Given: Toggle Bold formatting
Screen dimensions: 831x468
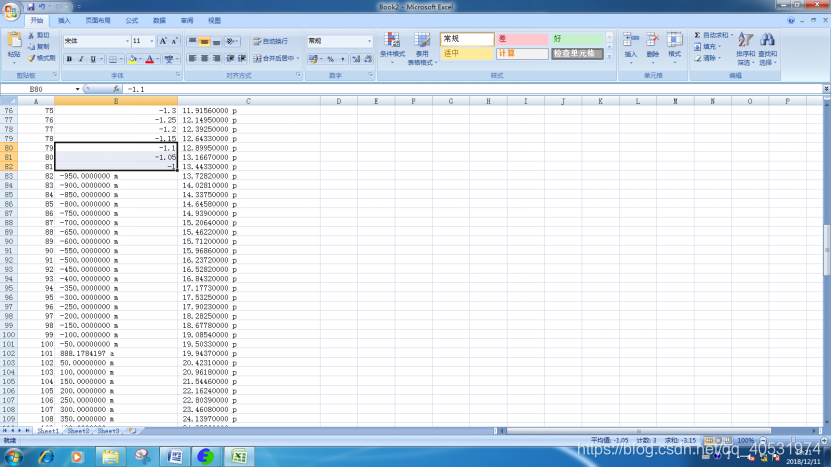Looking at the screenshot, I should [69, 59].
